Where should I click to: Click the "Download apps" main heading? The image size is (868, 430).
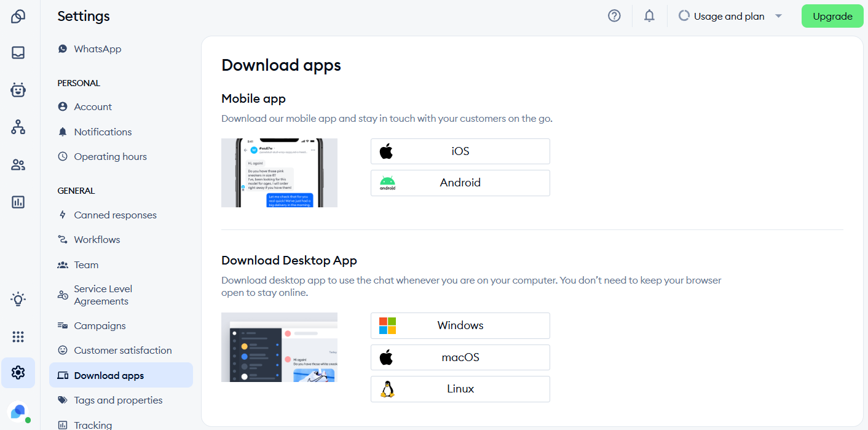coord(281,65)
